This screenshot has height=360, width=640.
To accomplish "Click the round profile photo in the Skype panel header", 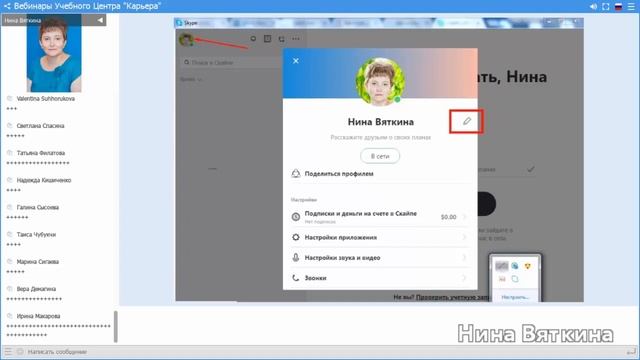I will [x=380, y=81].
